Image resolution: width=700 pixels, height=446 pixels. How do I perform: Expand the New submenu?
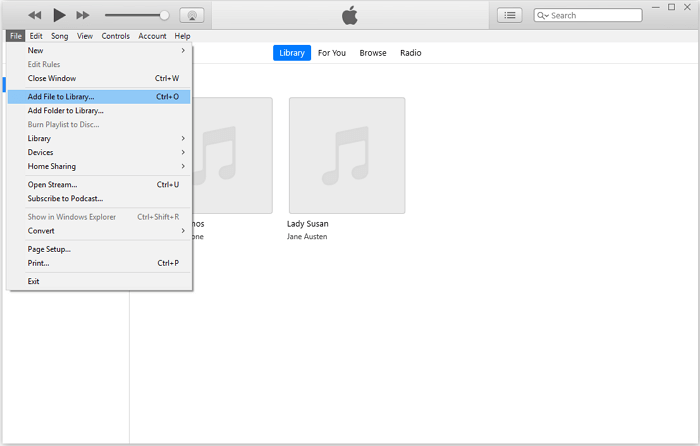pyautogui.click(x=99, y=50)
